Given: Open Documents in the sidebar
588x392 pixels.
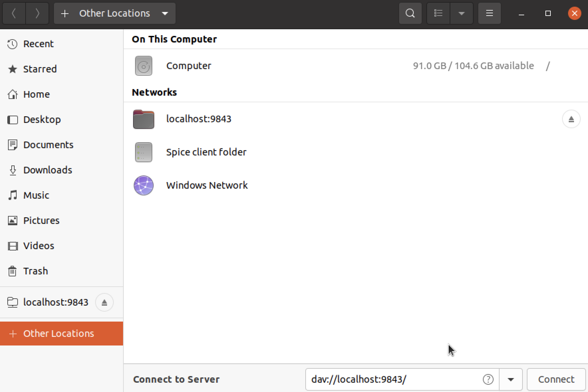Looking at the screenshot, I should pos(62,145).
